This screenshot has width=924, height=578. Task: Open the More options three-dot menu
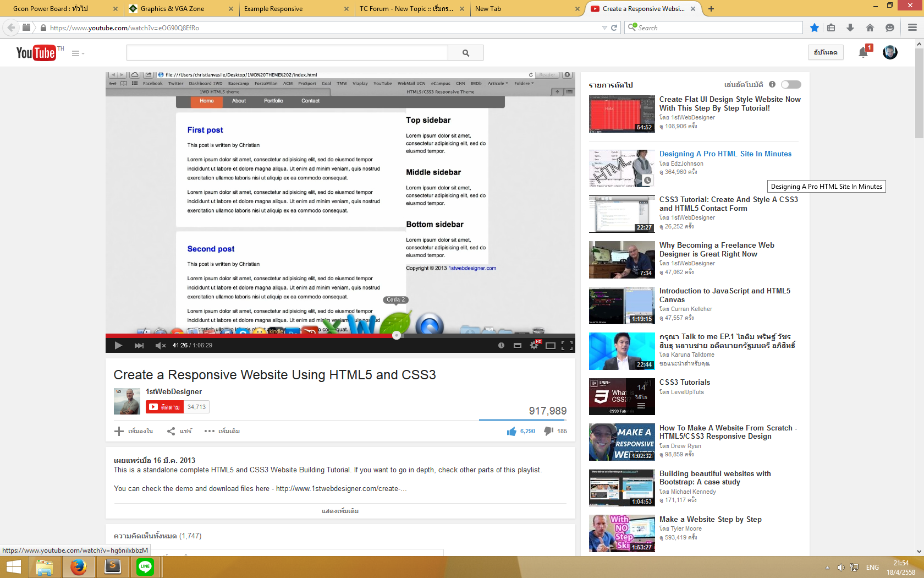[x=209, y=431]
